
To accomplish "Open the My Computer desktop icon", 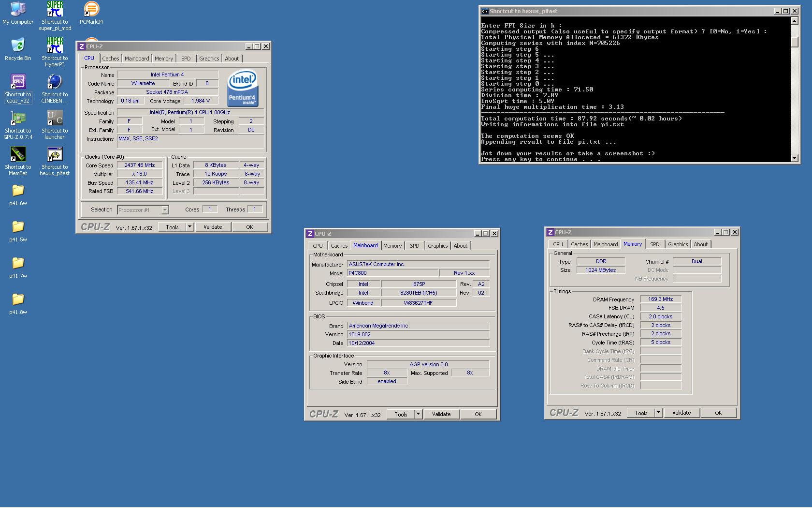I will pyautogui.click(x=18, y=13).
